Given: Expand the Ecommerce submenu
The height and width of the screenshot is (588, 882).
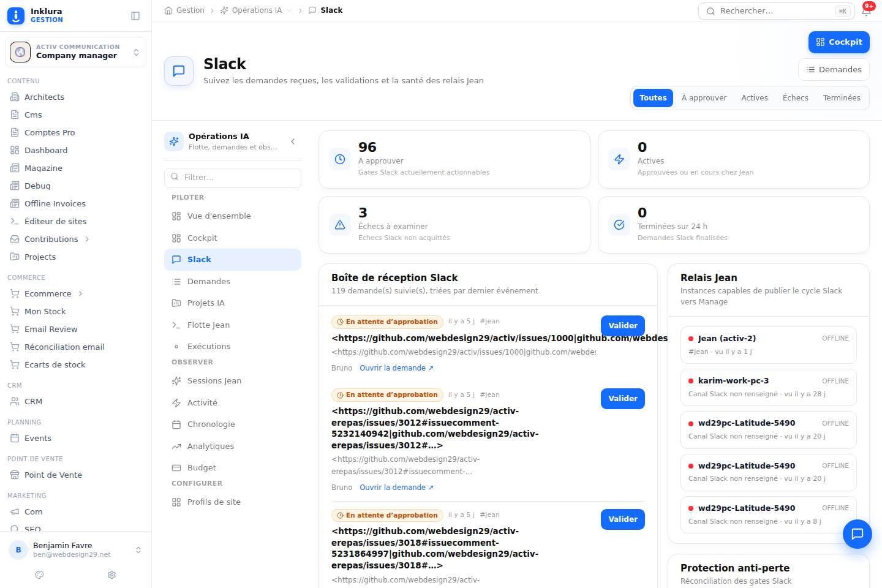Looking at the screenshot, I should point(80,293).
